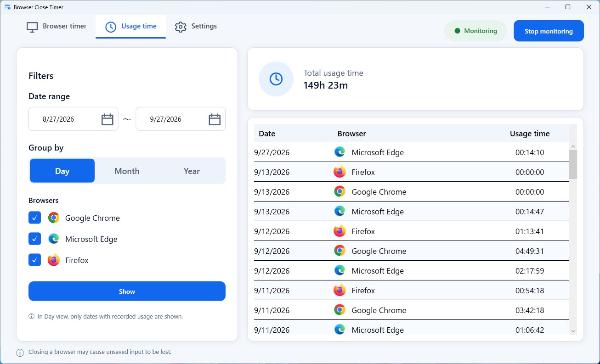Uncheck the Firefox checkbox
Screen dimensions: 600x364
pos(35,260)
